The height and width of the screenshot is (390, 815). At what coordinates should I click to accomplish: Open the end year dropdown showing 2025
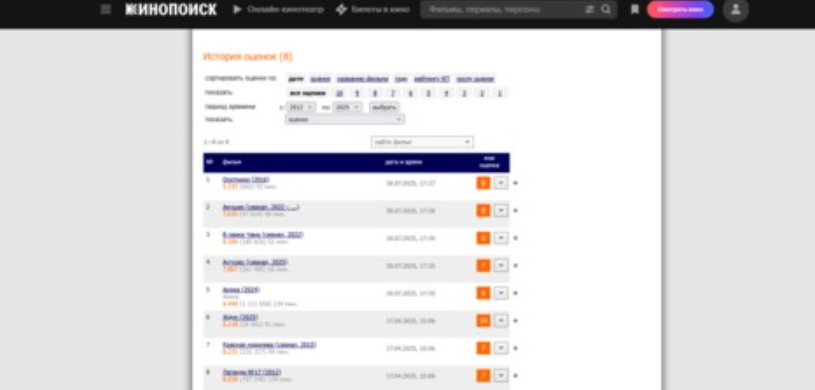pyautogui.click(x=347, y=107)
